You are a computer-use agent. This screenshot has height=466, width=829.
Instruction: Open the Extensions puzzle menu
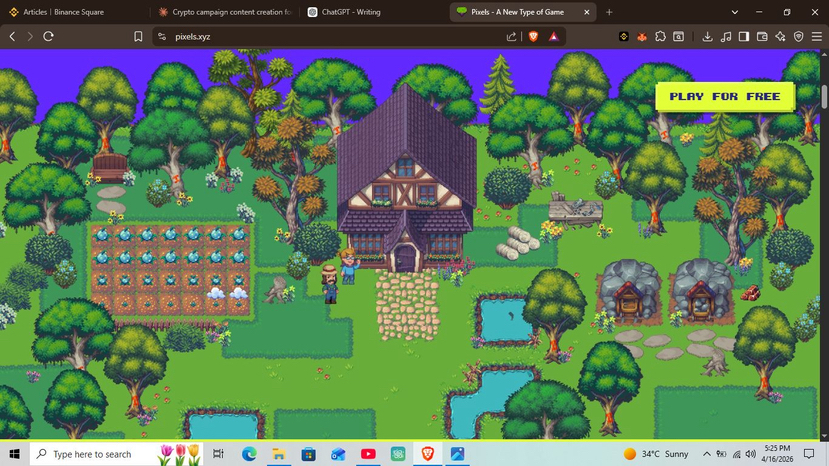660,36
